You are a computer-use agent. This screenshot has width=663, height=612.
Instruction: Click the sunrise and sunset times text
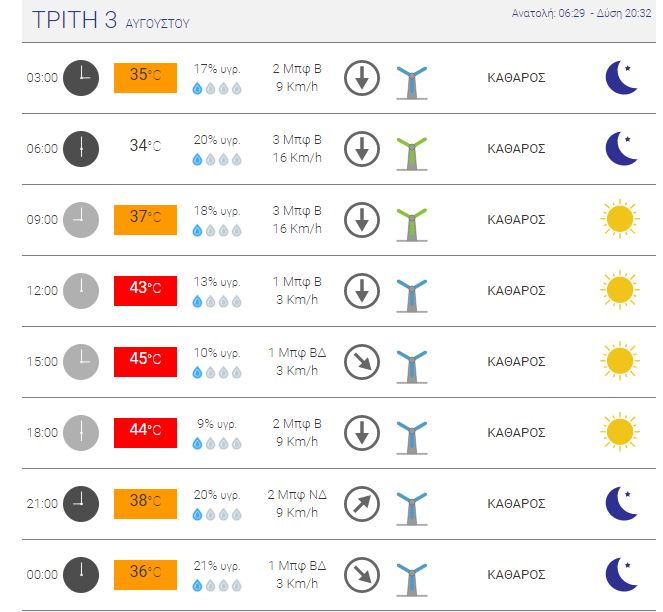583,13
